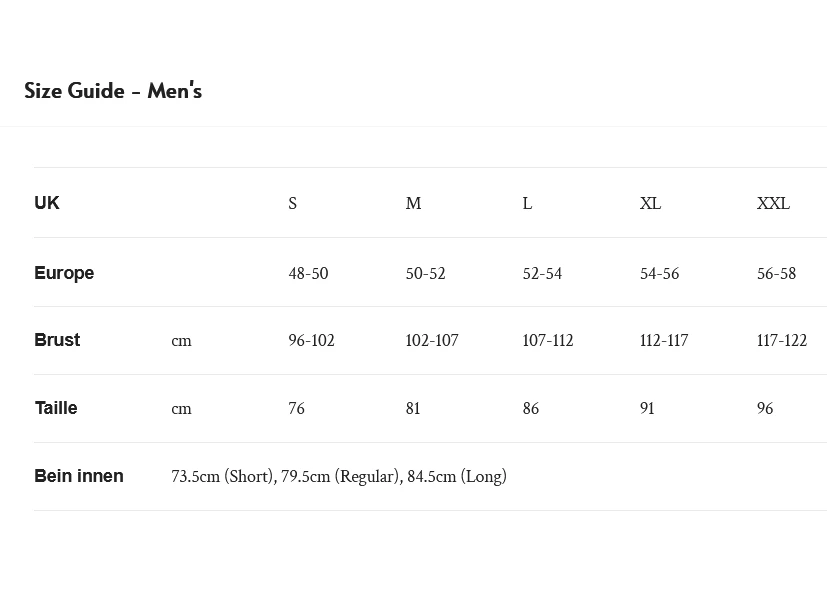Click UK size L cell
Image resolution: width=827 pixels, height=599 pixels.
527,203
